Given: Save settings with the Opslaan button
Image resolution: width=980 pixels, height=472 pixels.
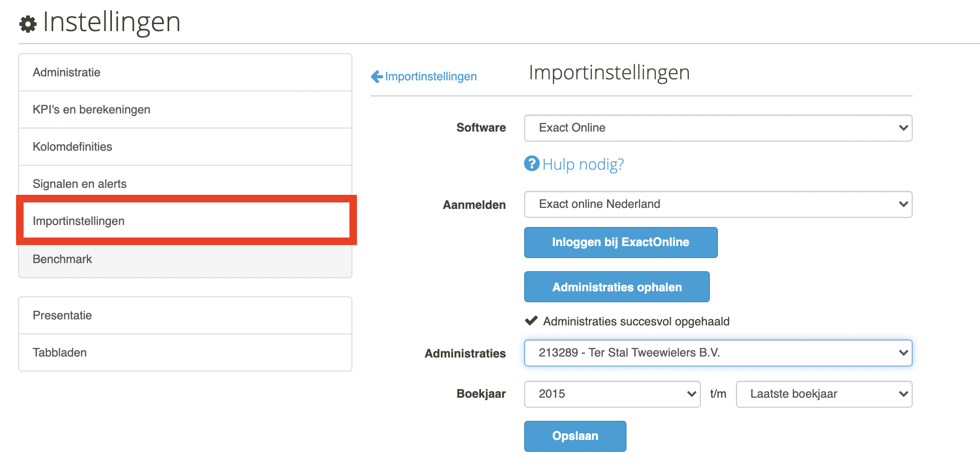Looking at the screenshot, I should (x=575, y=436).
